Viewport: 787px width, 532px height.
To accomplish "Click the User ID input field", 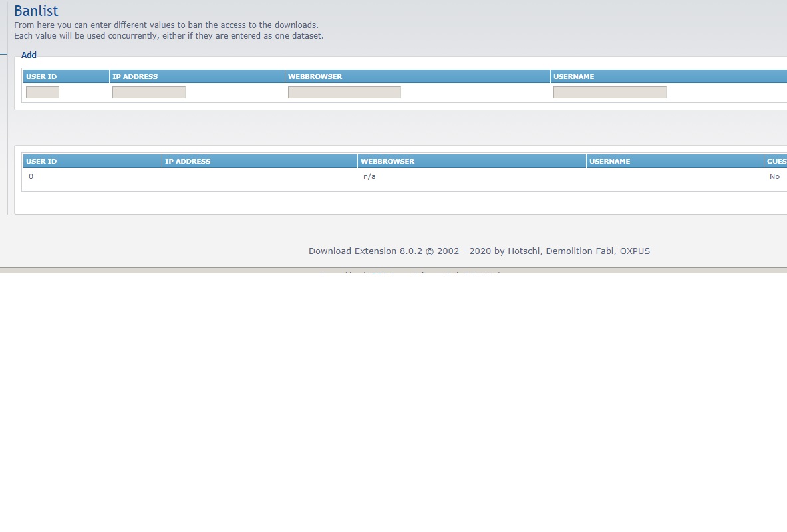I will tap(43, 92).
